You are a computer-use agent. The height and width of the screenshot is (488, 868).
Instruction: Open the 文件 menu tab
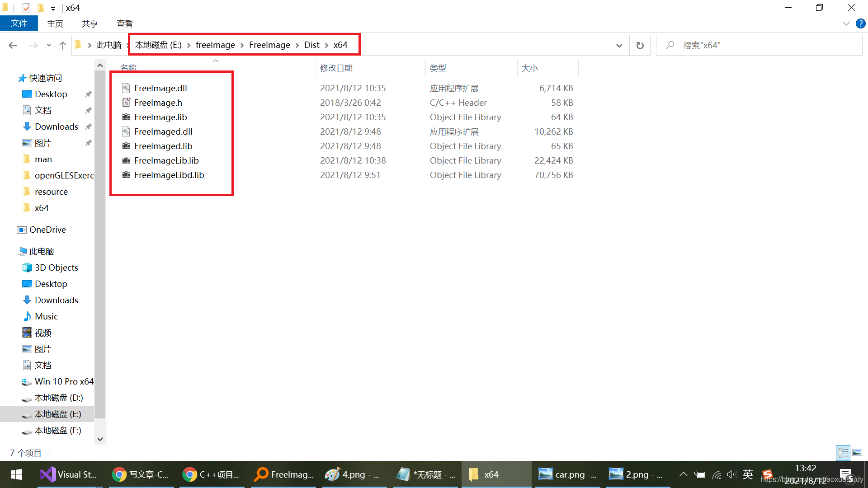19,23
